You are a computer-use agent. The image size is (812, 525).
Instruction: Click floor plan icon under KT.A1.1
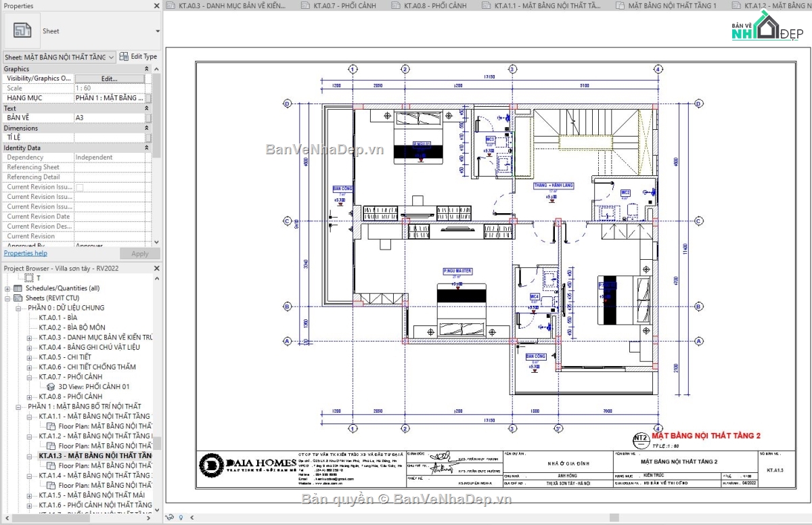tap(52, 426)
